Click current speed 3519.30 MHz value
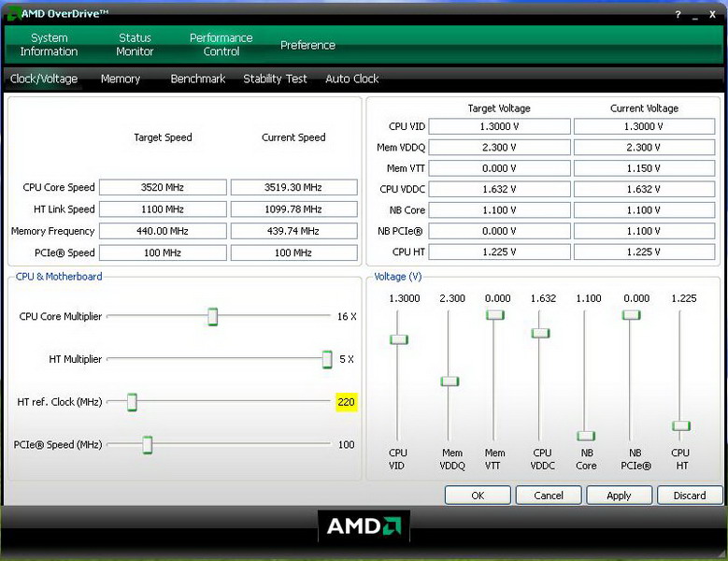This screenshot has height=561, width=728. [293, 187]
